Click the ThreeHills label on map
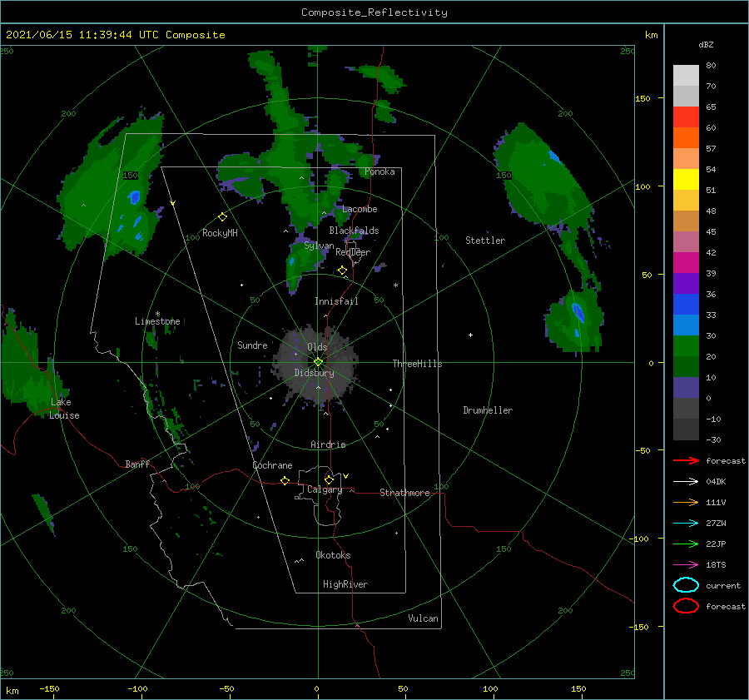The image size is (749, 700). pyautogui.click(x=417, y=364)
